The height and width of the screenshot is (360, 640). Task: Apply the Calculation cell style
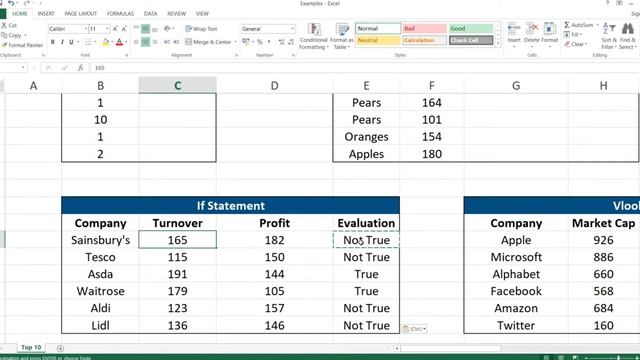[x=424, y=40]
